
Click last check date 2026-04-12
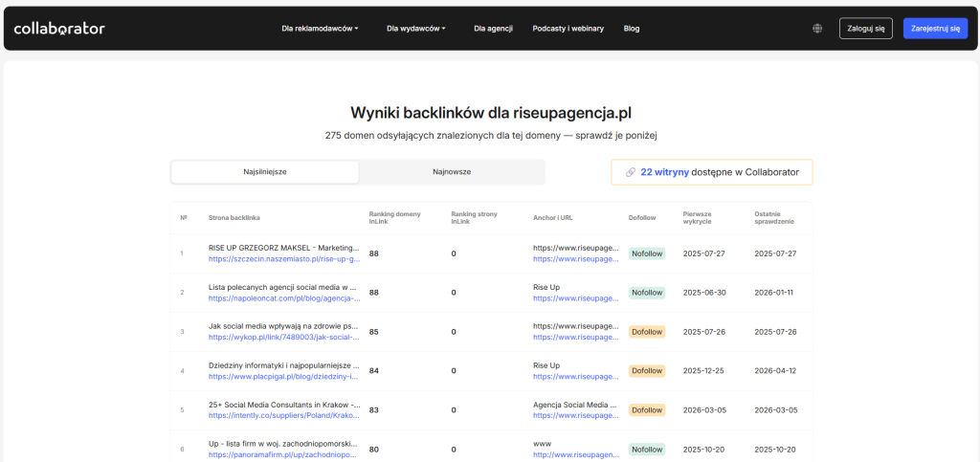coord(775,371)
